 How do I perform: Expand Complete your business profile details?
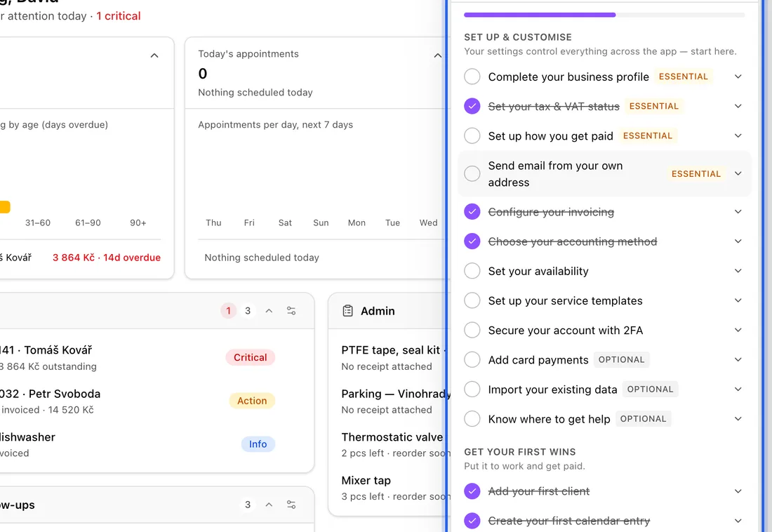(738, 77)
